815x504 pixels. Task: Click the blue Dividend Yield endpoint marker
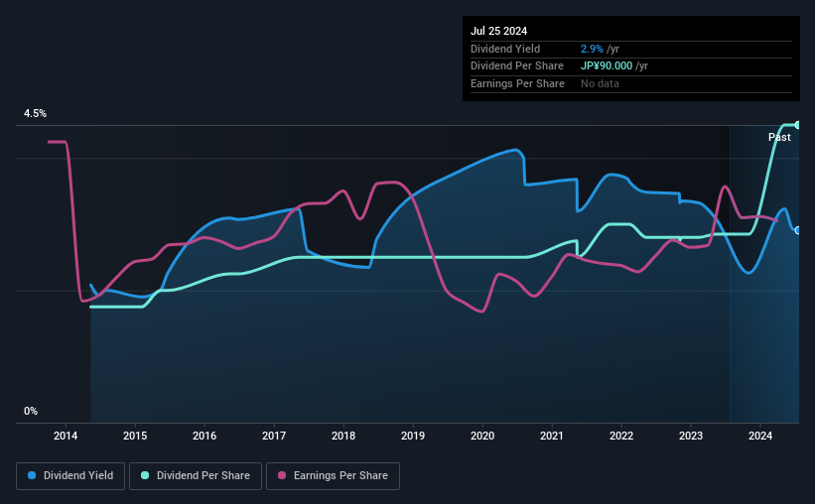pyautogui.click(x=797, y=230)
